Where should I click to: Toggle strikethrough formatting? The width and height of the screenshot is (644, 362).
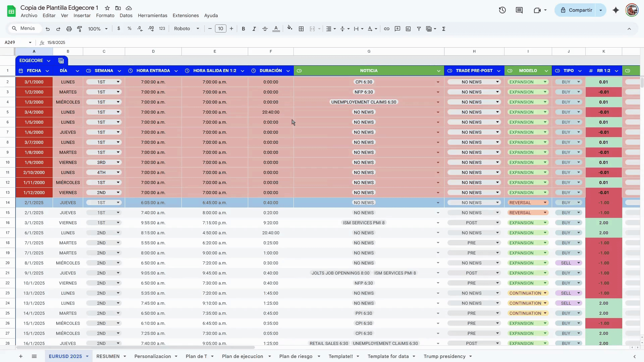(265, 29)
